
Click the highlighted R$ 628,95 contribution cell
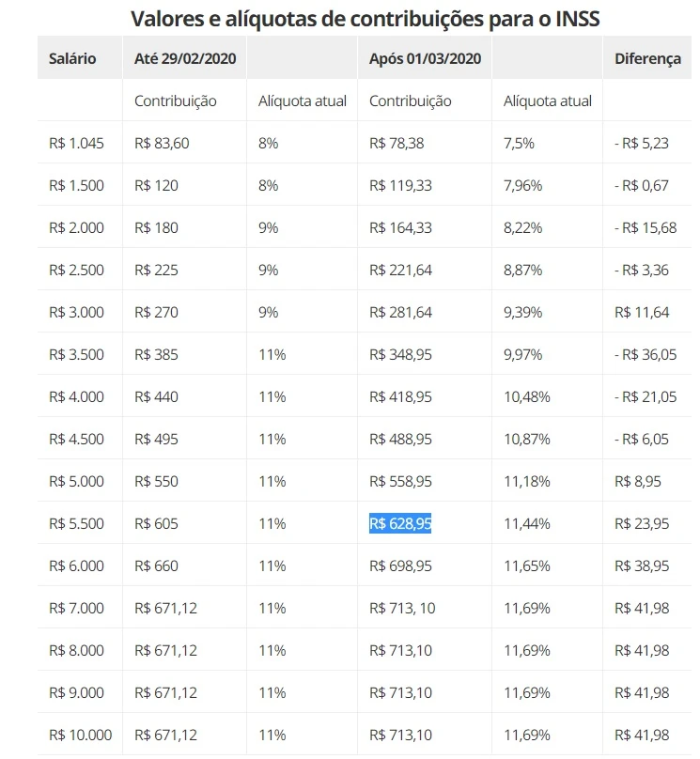400,523
